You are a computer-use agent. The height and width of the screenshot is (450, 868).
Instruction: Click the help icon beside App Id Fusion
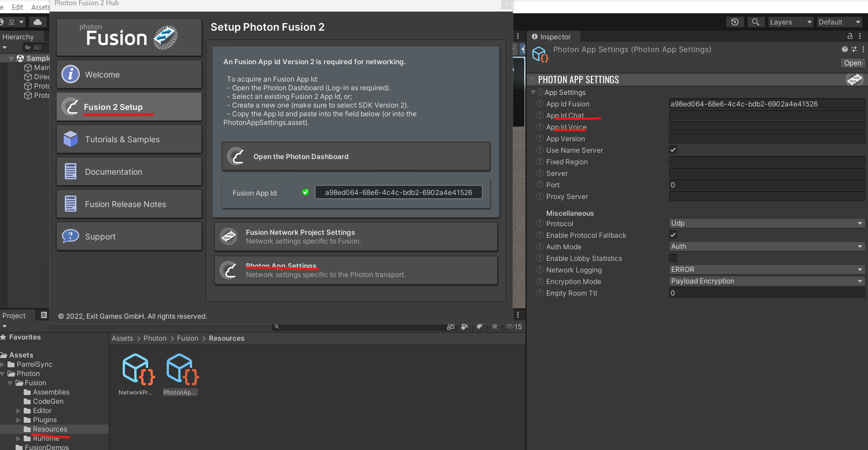pyautogui.click(x=540, y=104)
